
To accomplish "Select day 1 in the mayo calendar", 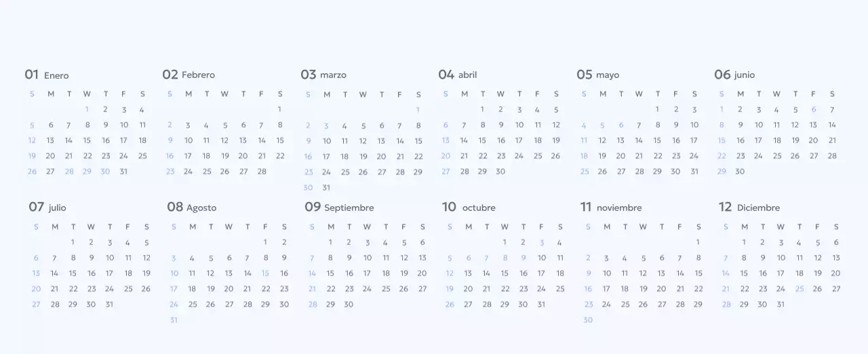I will click(x=657, y=109).
